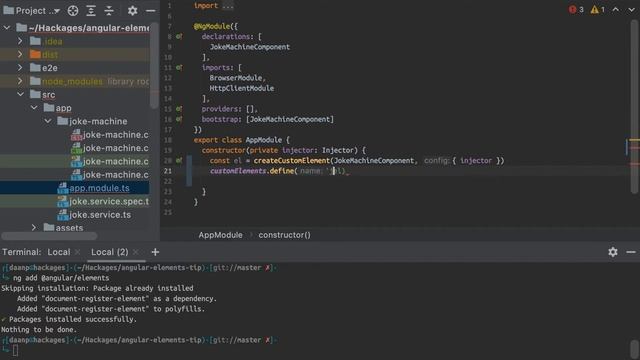The width and height of the screenshot is (640, 360).
Task: Click JokeMachineComponent on line 9
Action: (250, 47)
